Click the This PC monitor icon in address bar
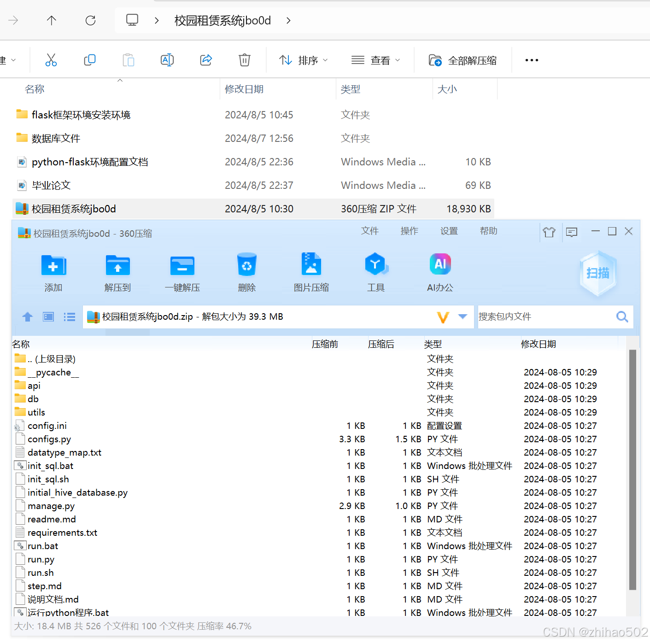 point(132,20)
